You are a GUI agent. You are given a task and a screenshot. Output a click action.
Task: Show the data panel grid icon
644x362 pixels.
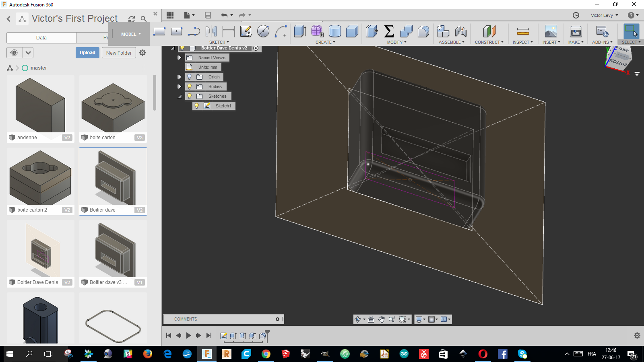[x=170, y=15]
